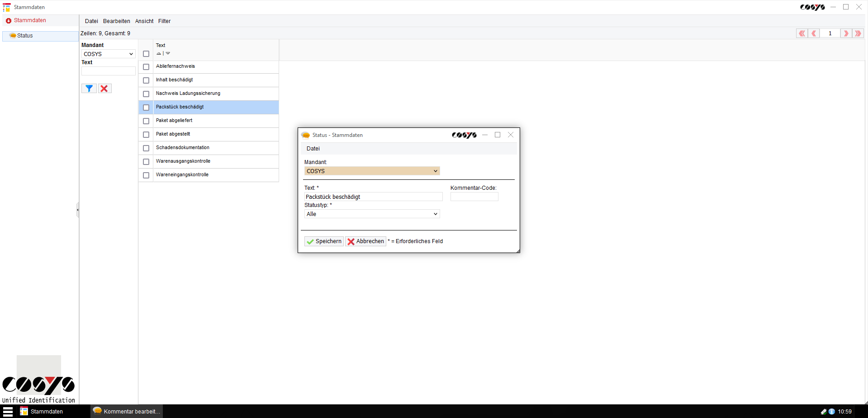868x418 pixels.
Task: Go to next page arrow
Action: click(846, 33)
